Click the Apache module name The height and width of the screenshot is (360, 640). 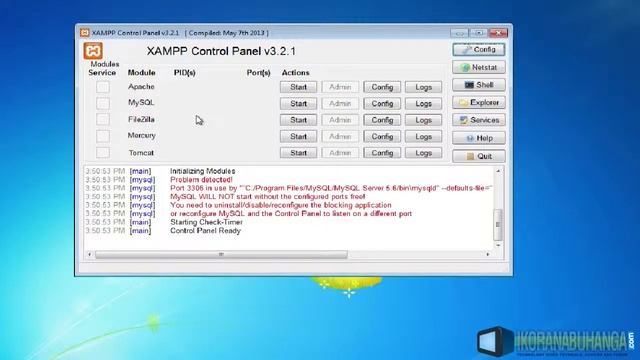pos(141,87)
